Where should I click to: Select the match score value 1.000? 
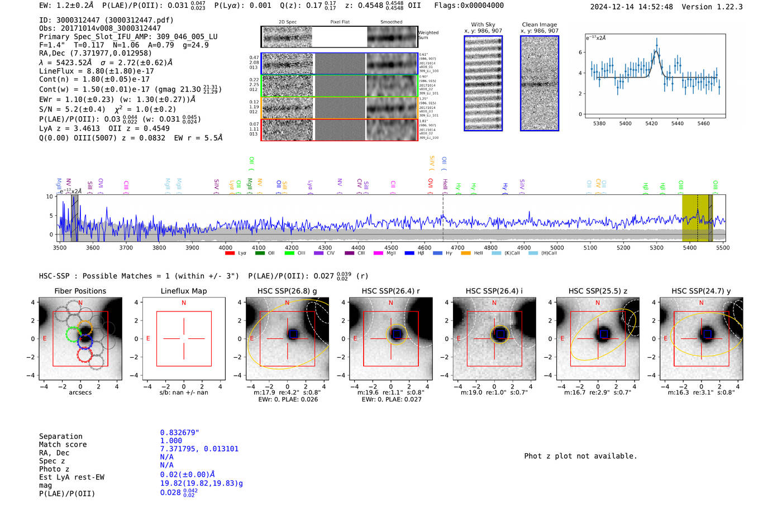pyautogui.click(x=171, y=441)
